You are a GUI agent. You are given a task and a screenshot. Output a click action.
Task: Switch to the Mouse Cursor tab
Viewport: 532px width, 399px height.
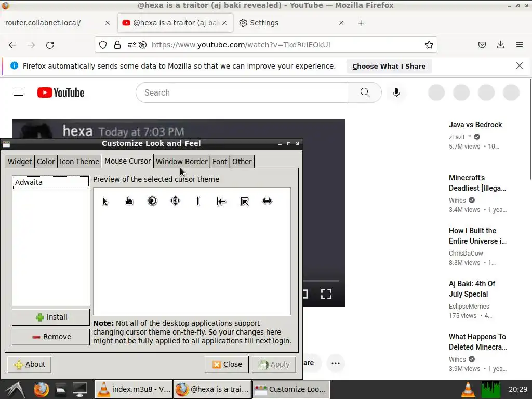click(x=128, y=161)
